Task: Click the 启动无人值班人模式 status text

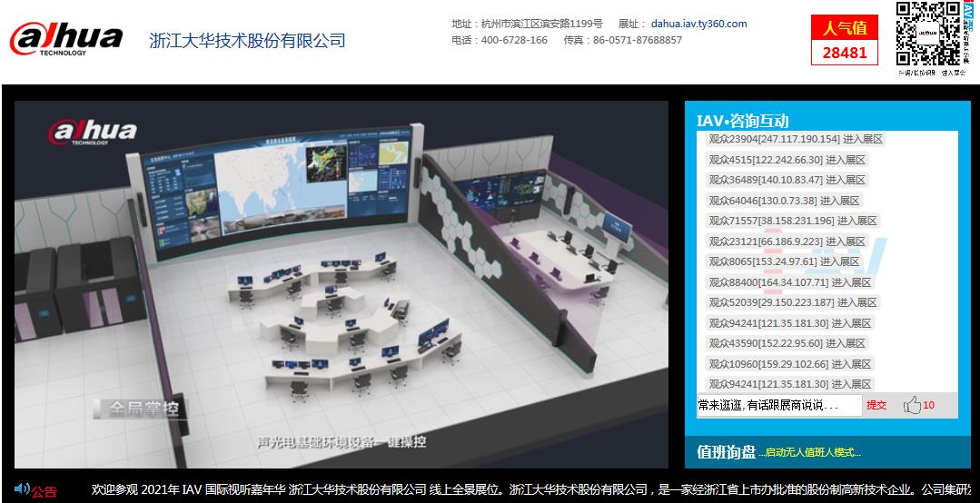Action: pyautogui.click(x=810, y=452)
